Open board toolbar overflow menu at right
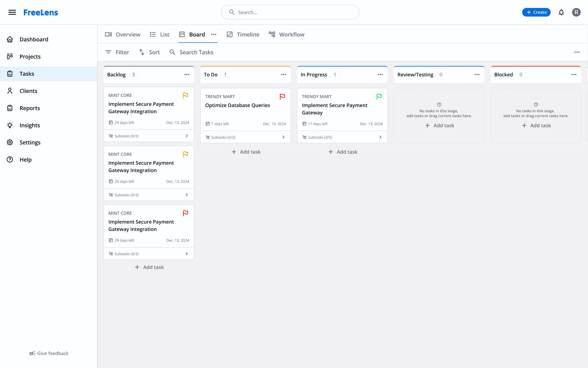Image resolution: width=588 pixels, height=368 pixels. 577,52
